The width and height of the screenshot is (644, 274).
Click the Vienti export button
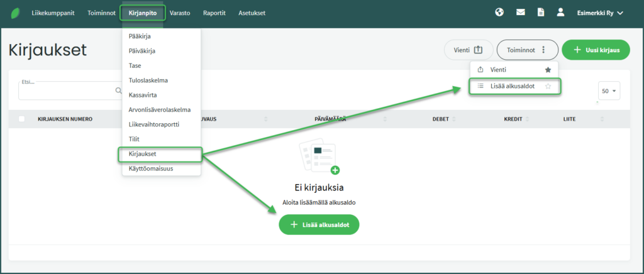(x=468, y=50)
